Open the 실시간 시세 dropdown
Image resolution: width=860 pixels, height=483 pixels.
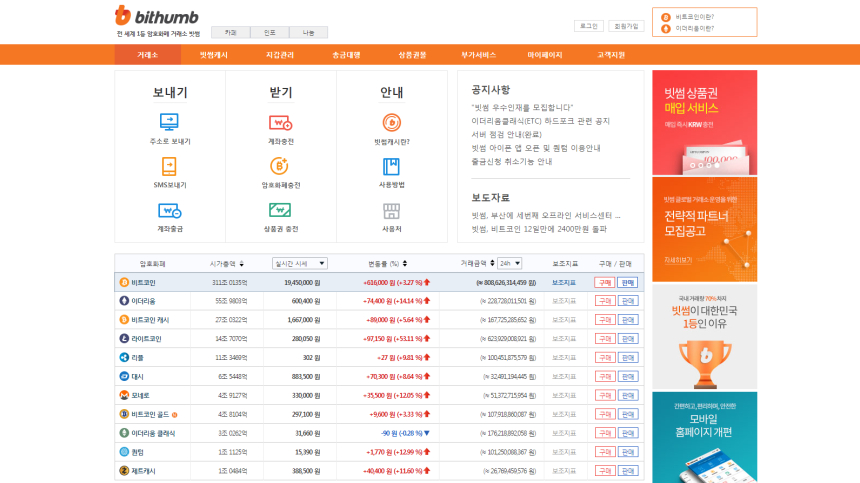pyautogui.click(x=299, y=264)
